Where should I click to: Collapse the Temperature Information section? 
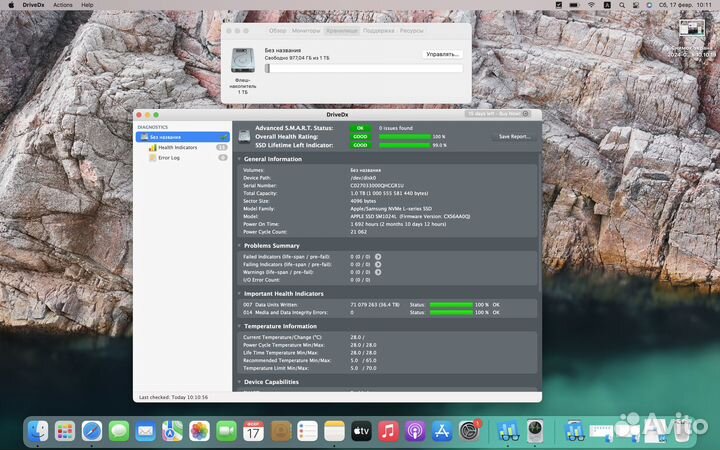pyautogui.click(x=239, y=326)
